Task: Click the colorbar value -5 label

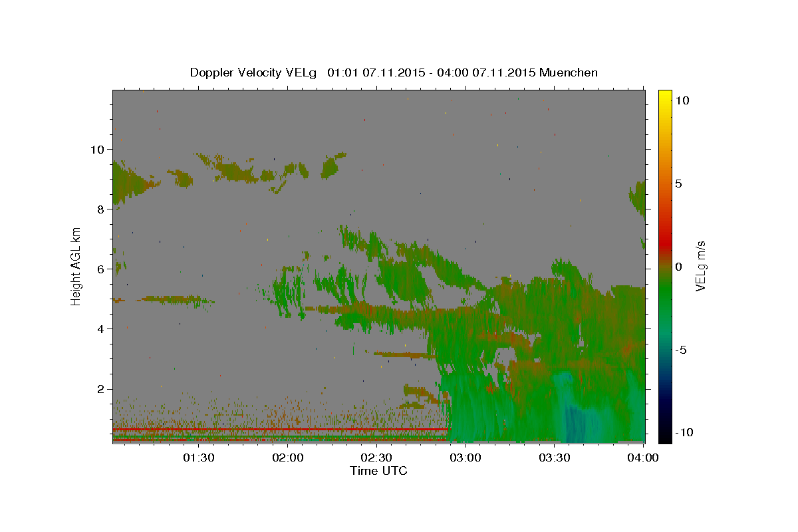Action: (680, 350)
